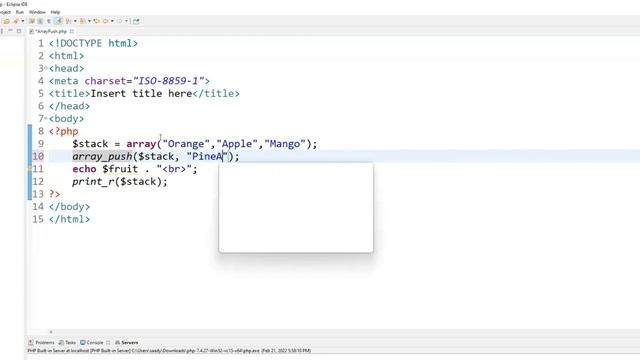Click the folder-shaped icon at the toolbar's left edge

(x=6, y=21)
